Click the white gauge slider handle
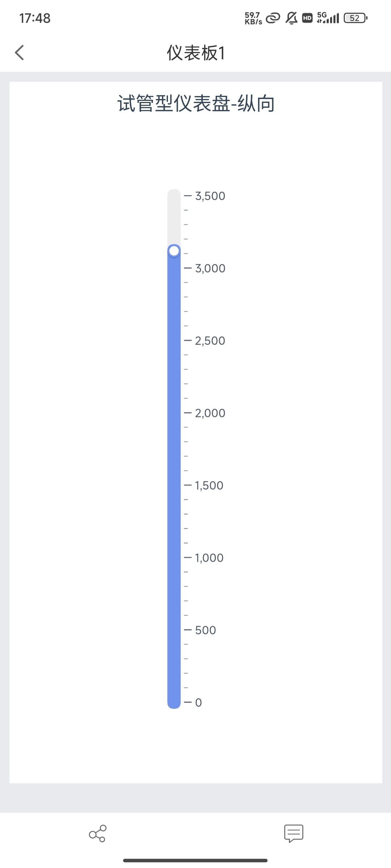This screenshot has height=868, width=391. point(174,251)
